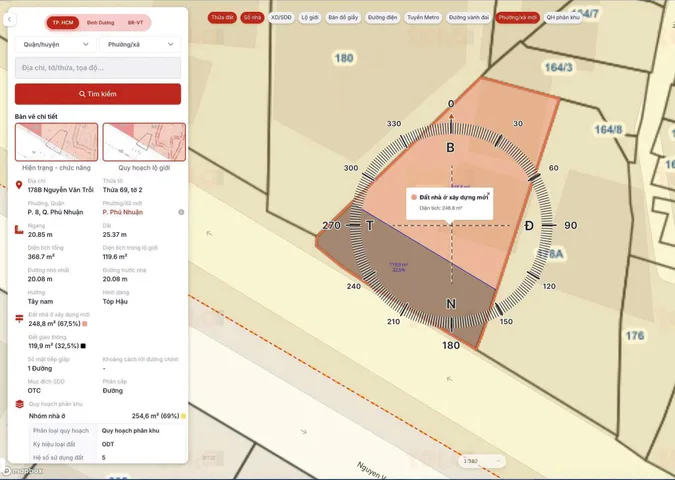
Task: Click the Tóp Hậu shape value
Action: coord(115,301)
